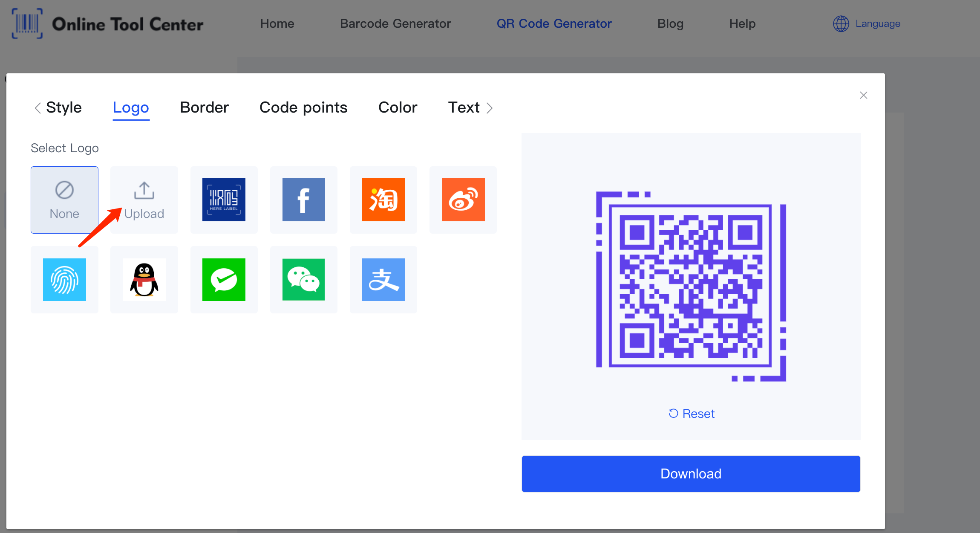Image resolution: width=980 pixels, height=533 pixels.
Task: Select the WeChat Pay logo icon
Action: 224,279
